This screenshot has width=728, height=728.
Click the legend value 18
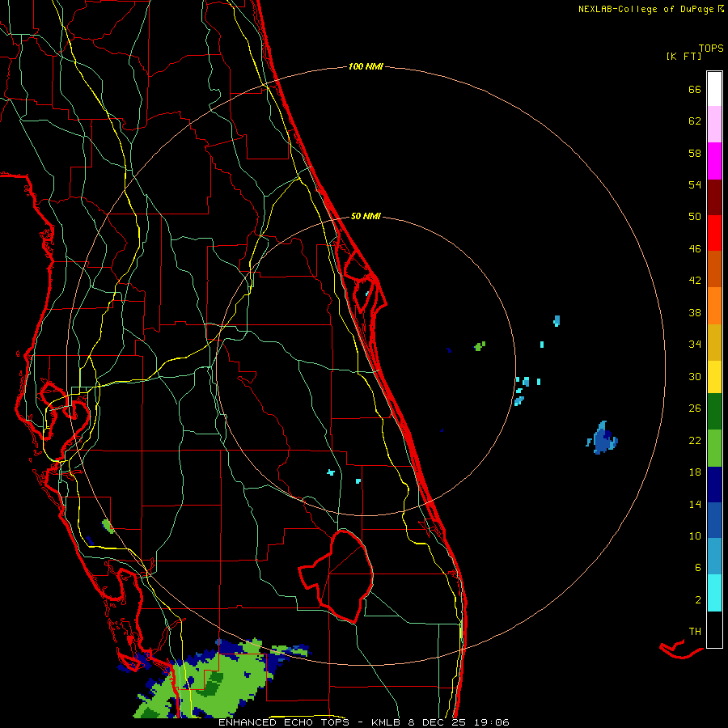click(x=695, y=472)
